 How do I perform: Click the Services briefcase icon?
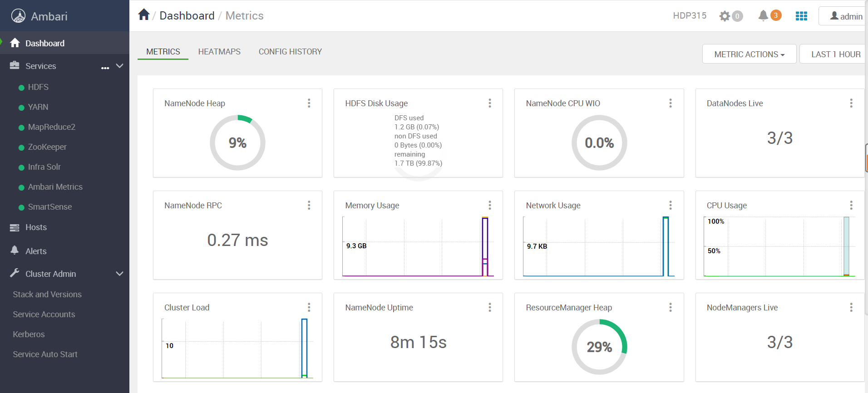[15, 65]
